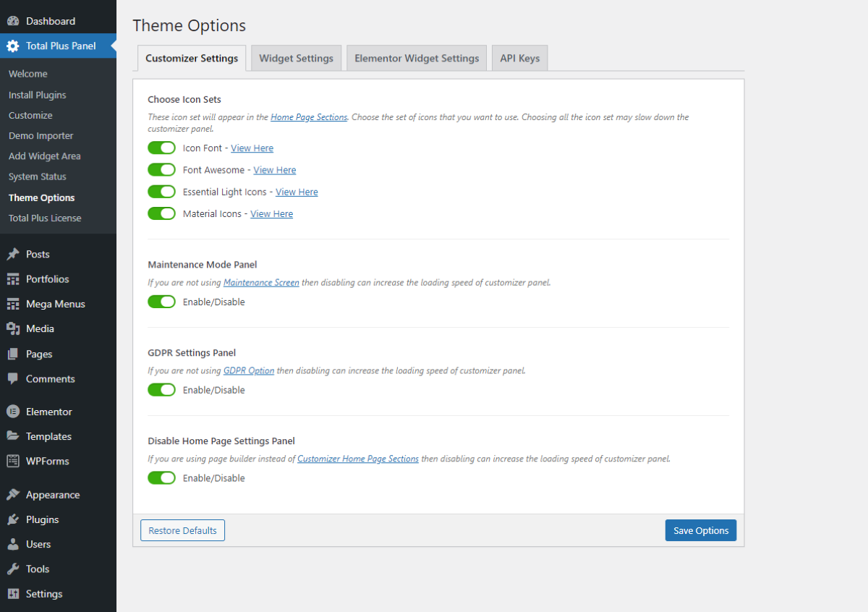Click the Comments speech bubble icon

[x=13, y=379]
